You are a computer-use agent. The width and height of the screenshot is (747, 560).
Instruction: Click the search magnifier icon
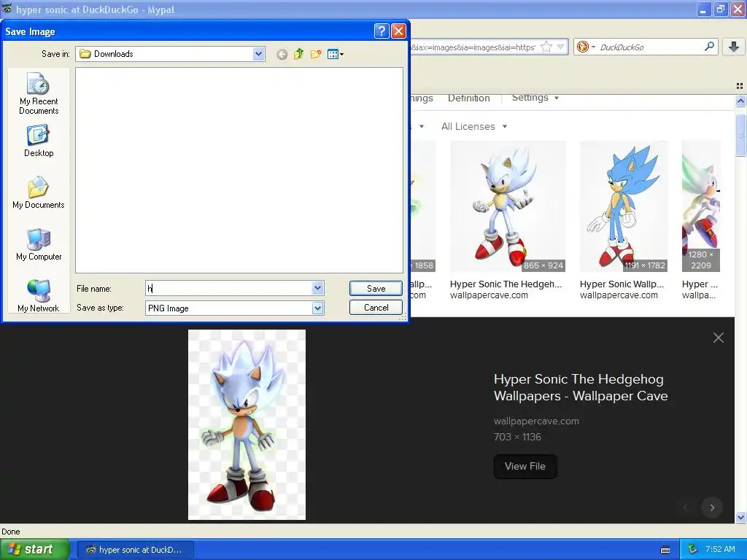[x=709, y=46]
